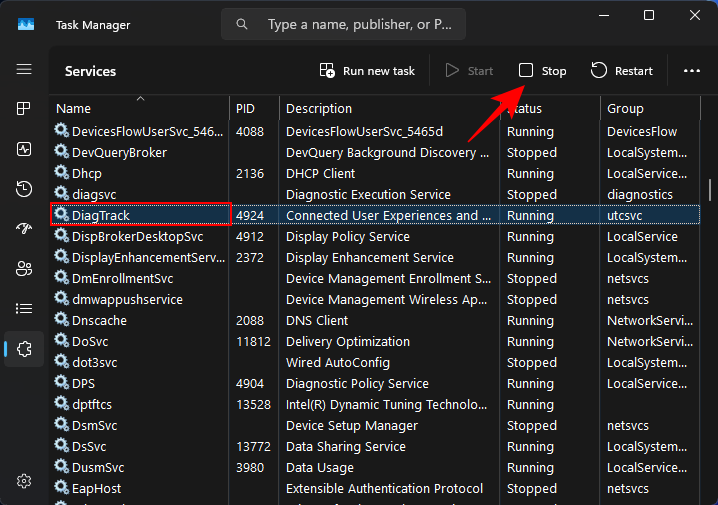Click DevQuery Background Discovery description
Screen dimensions: 718x505
(x=387, y=153)
